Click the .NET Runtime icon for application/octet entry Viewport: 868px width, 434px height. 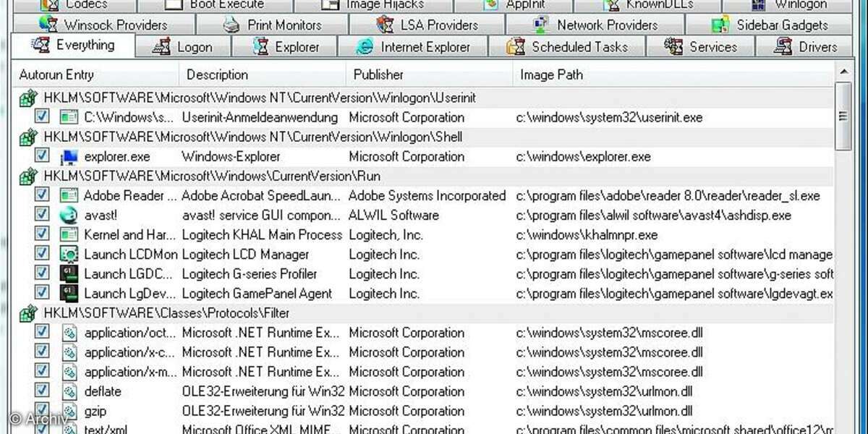68,333
